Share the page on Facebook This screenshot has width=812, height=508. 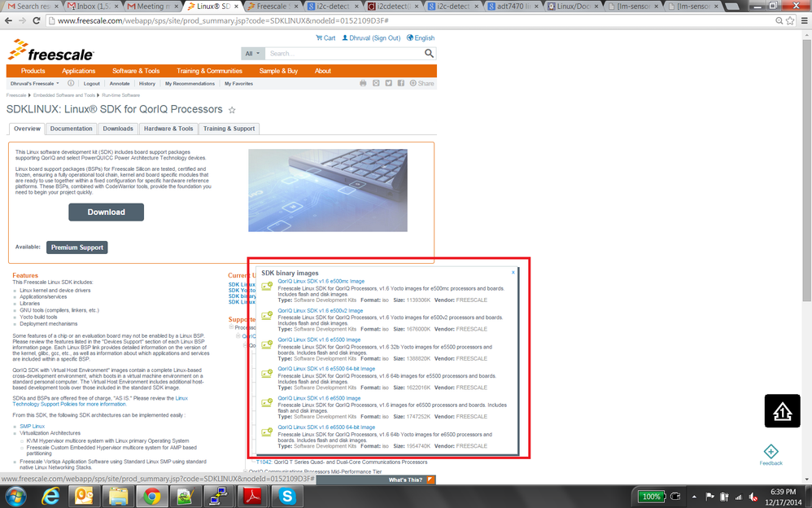point(401,83)
